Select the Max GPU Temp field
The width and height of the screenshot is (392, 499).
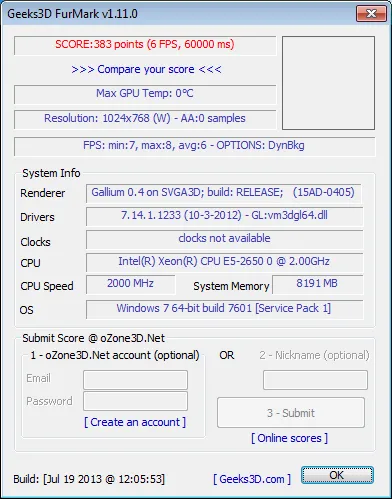click(145, 95)
